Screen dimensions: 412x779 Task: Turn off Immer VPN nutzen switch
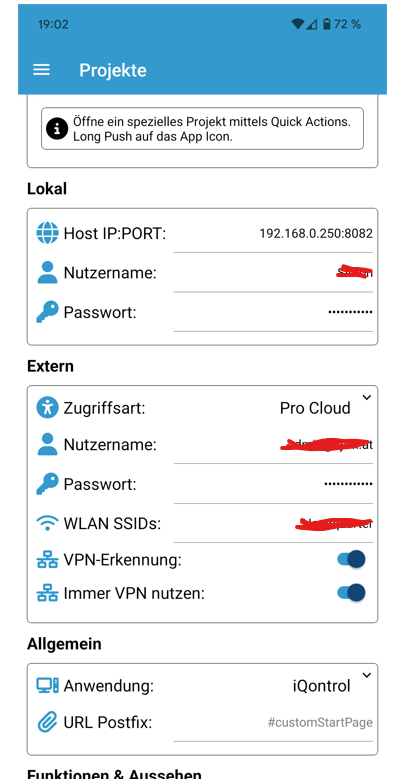351,592
